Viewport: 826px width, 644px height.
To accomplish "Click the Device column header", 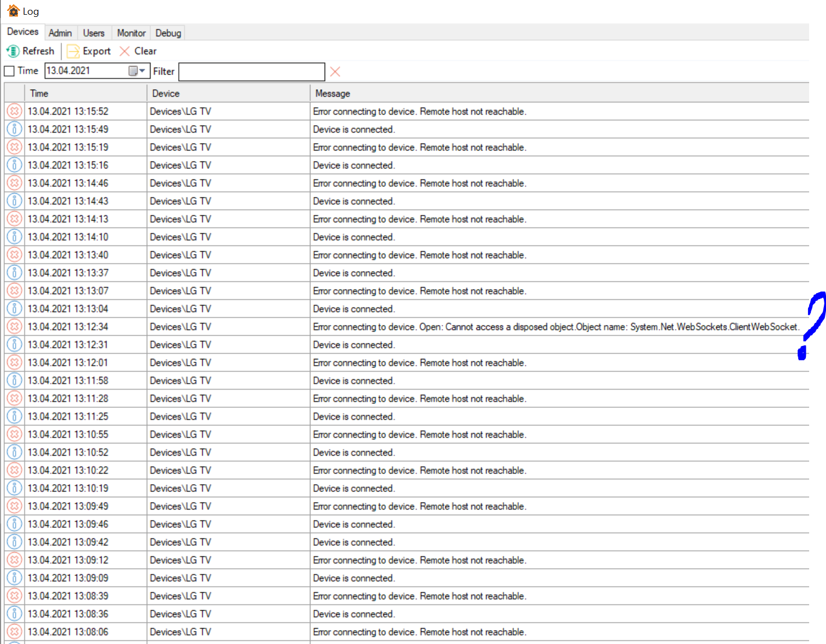I will [166, 94].
